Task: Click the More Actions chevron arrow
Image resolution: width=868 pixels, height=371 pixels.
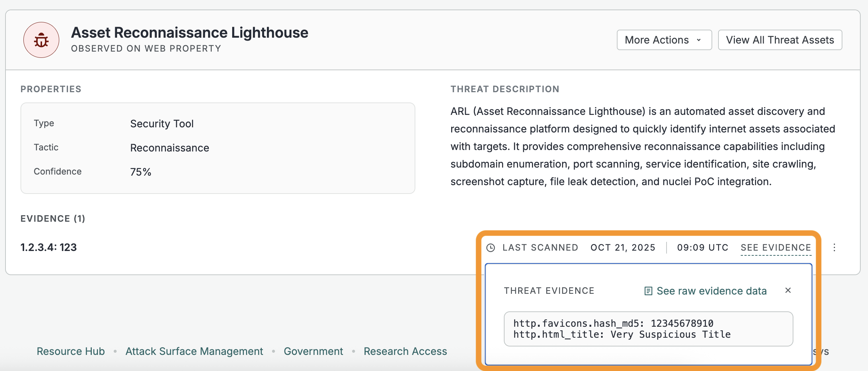Action: click(x=699, y=40)
